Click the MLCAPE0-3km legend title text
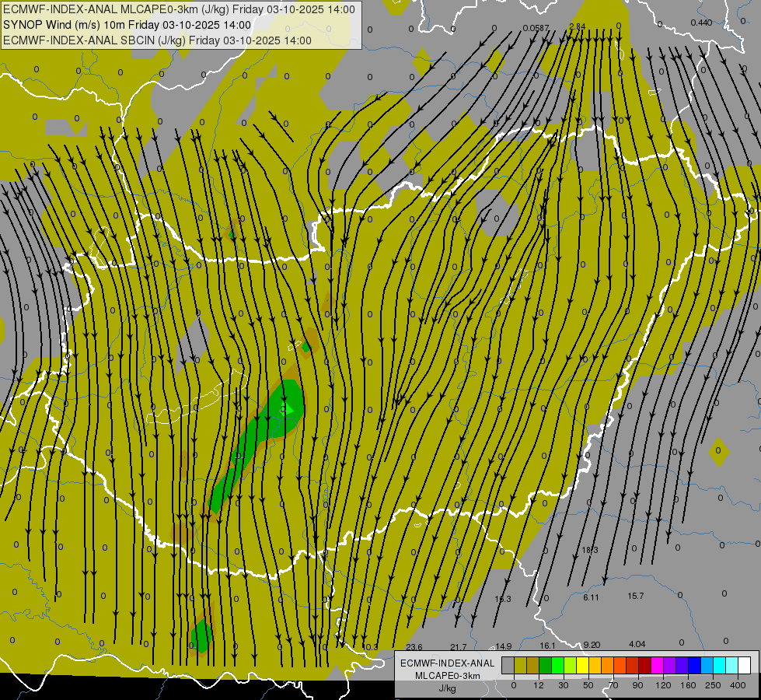The image size is (761, 700). click(446, 675)
